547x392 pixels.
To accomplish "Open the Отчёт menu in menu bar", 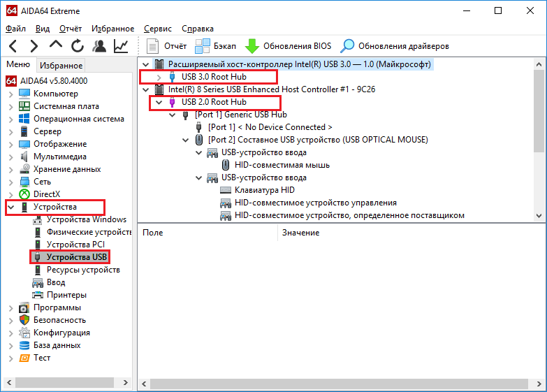I will 71,29.
